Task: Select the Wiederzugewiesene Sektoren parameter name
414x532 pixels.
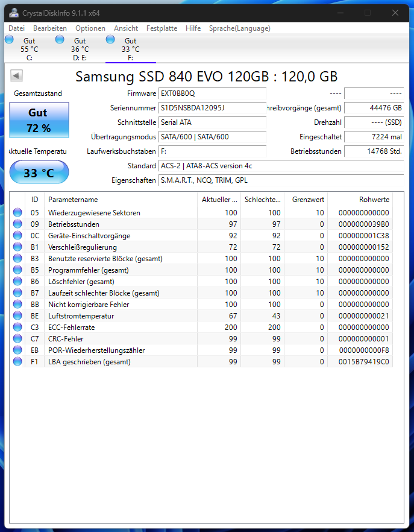Action: click(x=94, y=213)
